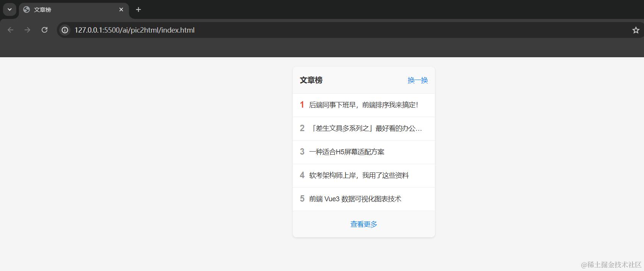Open article 一种适合H5屏幕适配方案
This screenshot has width=644, height=271.
pyautogui.click(x=347, y=152)
